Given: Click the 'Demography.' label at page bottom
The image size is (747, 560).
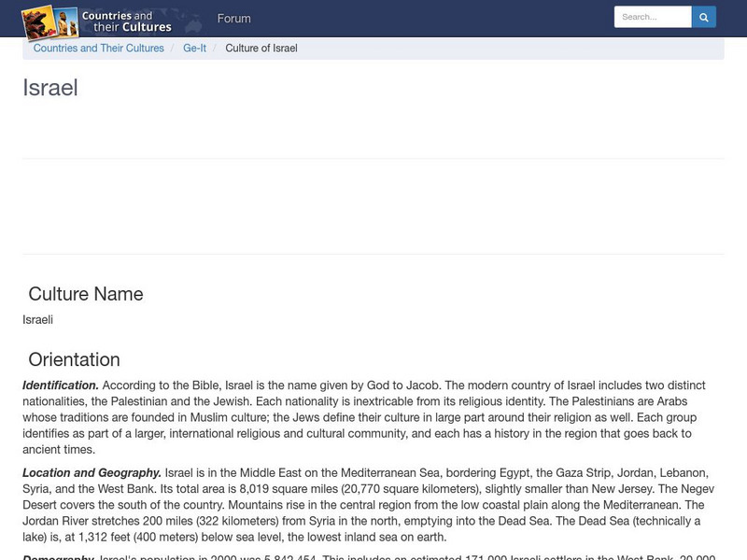Looking at the screenshot, I should click(x=58, y=557).
